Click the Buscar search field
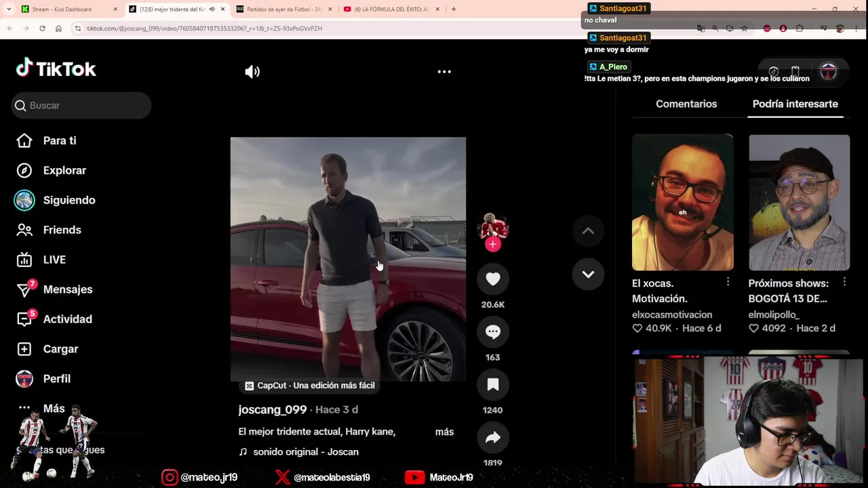Image resolution: width=868 pixels, height=488 pixels. click(x=81, y=106)
